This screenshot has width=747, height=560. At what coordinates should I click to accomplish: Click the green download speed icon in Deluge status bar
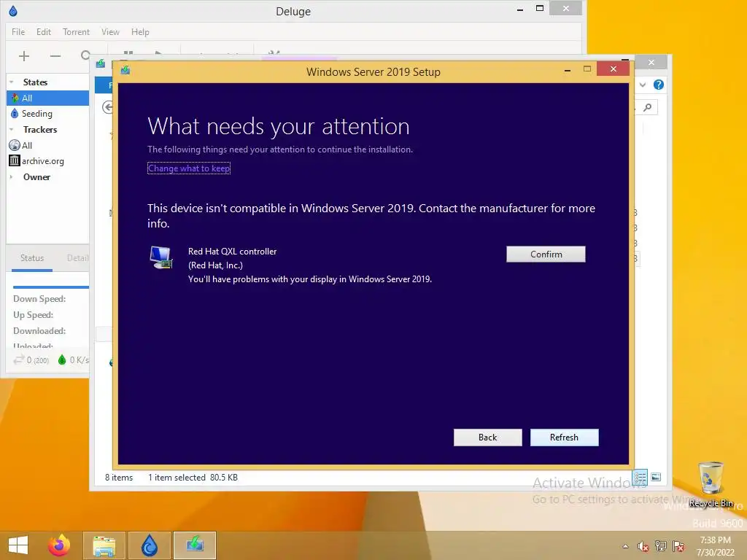pyautogui.click(x=62, y=360)
